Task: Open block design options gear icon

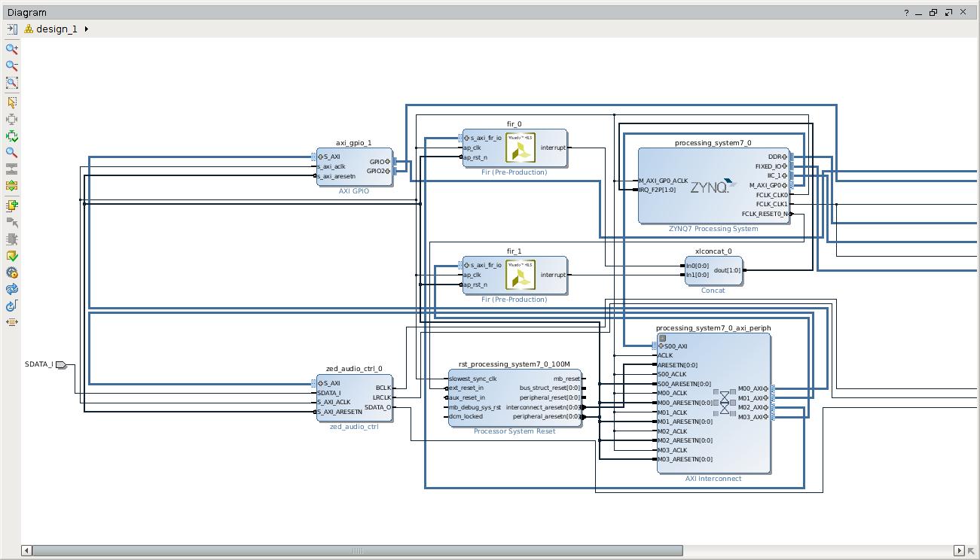Action: pos(12,273)
